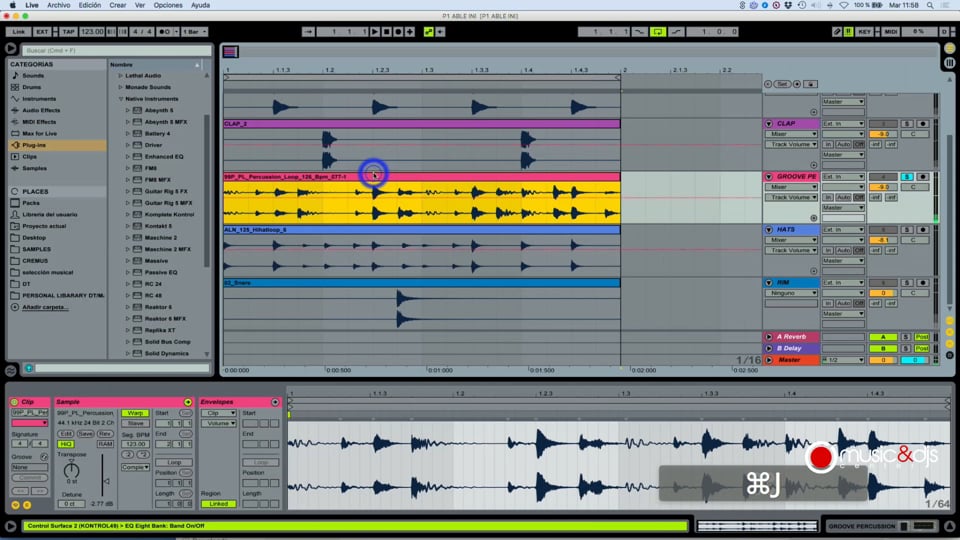Open HATS Track Volume automation chooser
This screenshot has height=540, width=960.
point(791,250)
